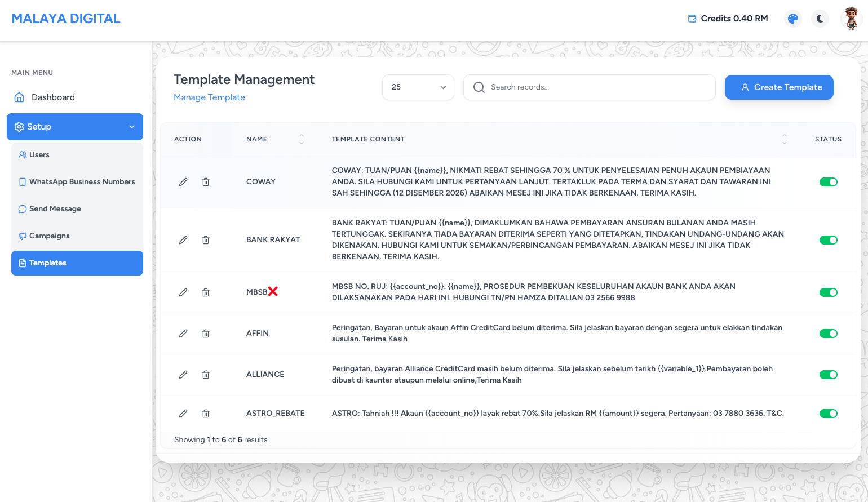Open the Dashboard menu item

[75, 97]
